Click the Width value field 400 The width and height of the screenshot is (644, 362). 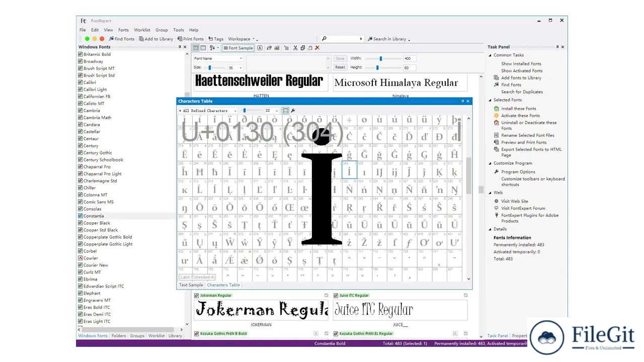click(x=409, y=58)
